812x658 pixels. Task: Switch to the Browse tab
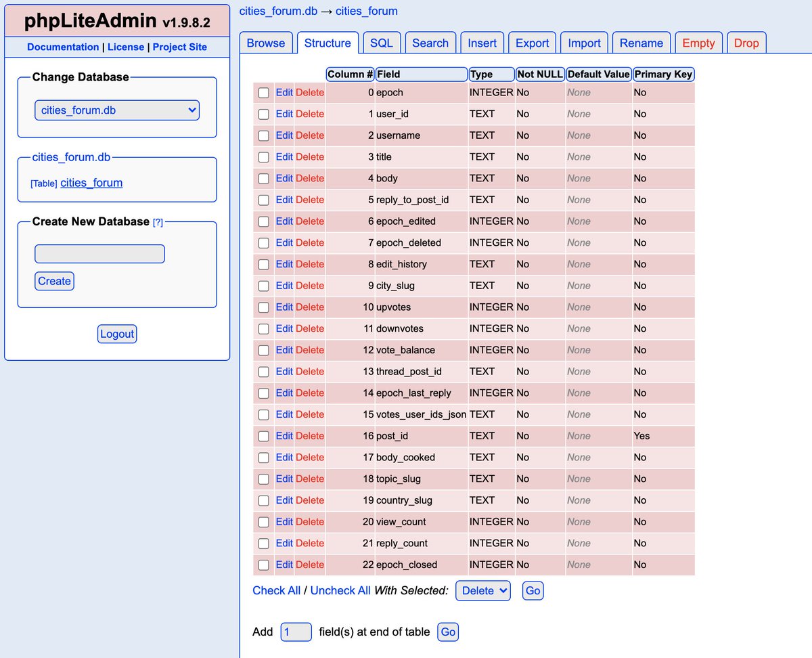tap(265, 43)
